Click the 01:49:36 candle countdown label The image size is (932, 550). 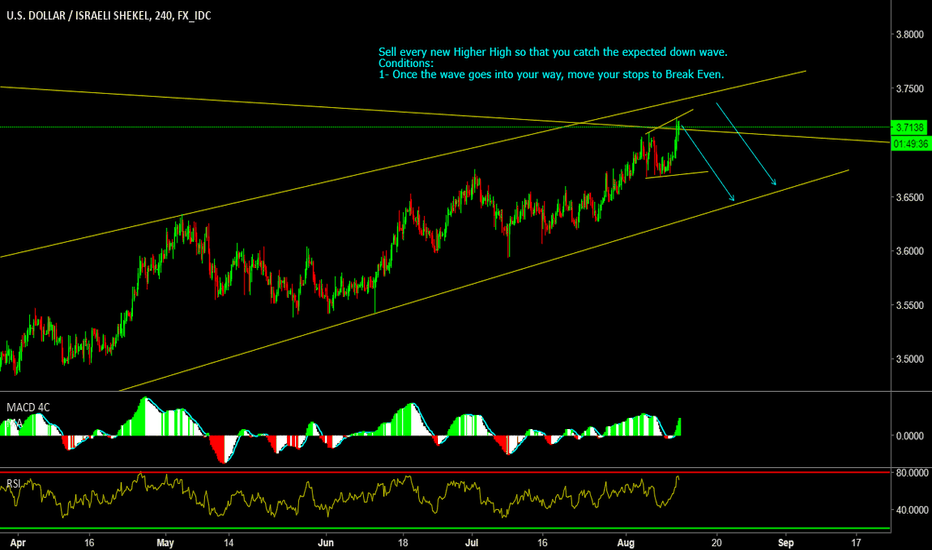click(x=910, y=144)
